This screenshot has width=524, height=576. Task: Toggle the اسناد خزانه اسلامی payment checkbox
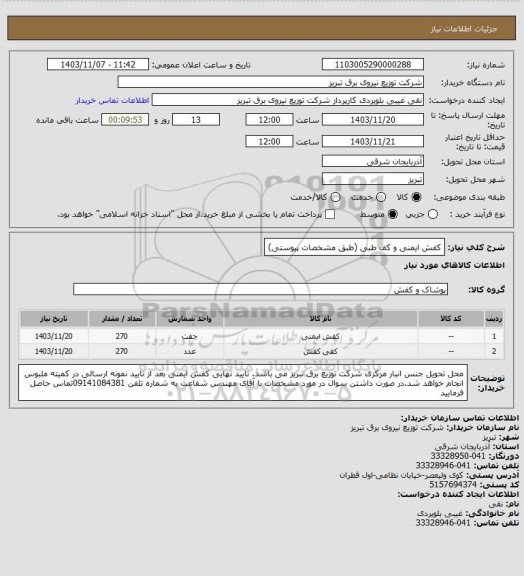[x=330, y=214]
